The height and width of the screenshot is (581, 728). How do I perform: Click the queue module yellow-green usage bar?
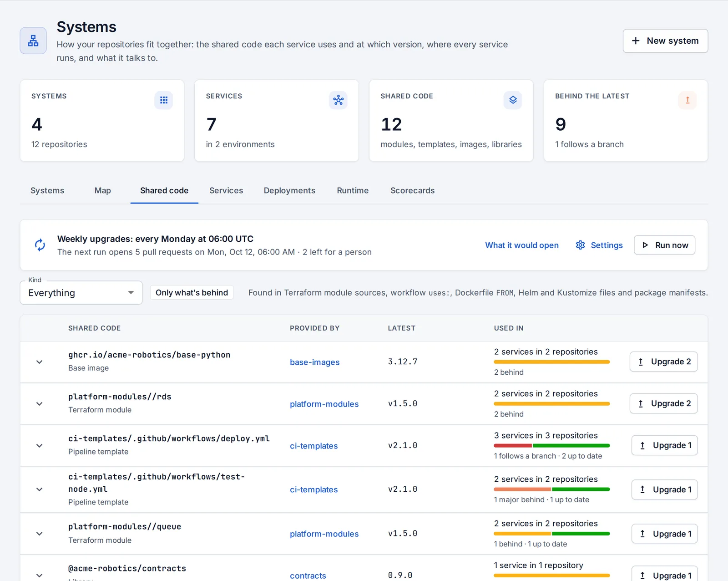tap(552, 534)
